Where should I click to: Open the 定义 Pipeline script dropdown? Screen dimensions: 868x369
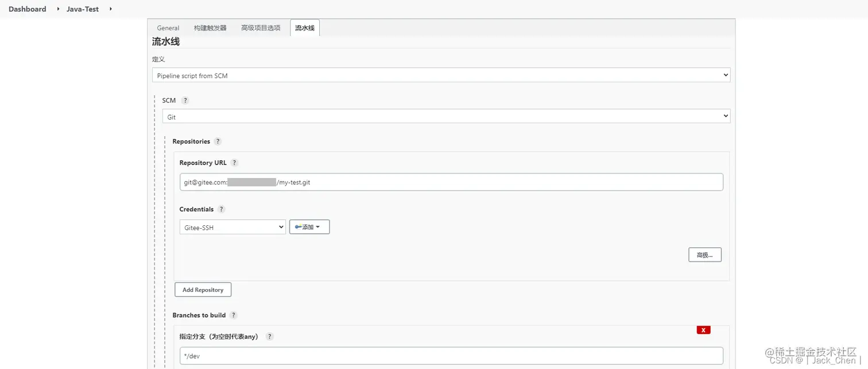[441, 75]
